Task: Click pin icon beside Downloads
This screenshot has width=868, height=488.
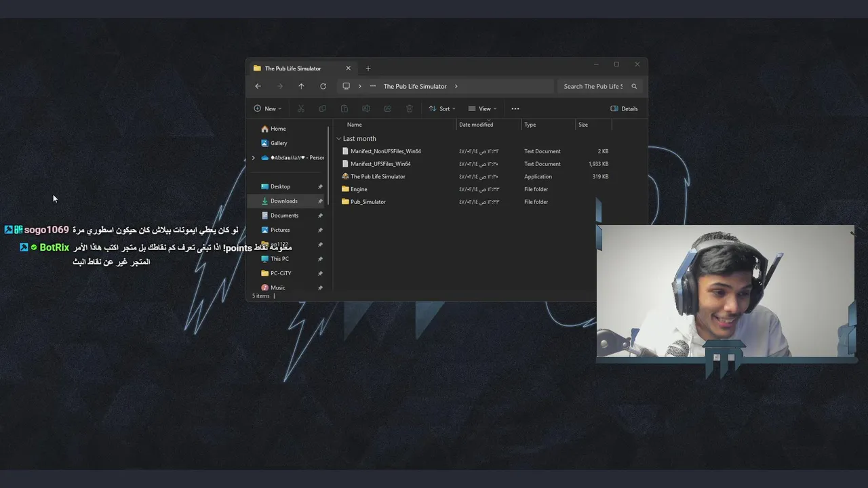Action: tap(320, 201)
